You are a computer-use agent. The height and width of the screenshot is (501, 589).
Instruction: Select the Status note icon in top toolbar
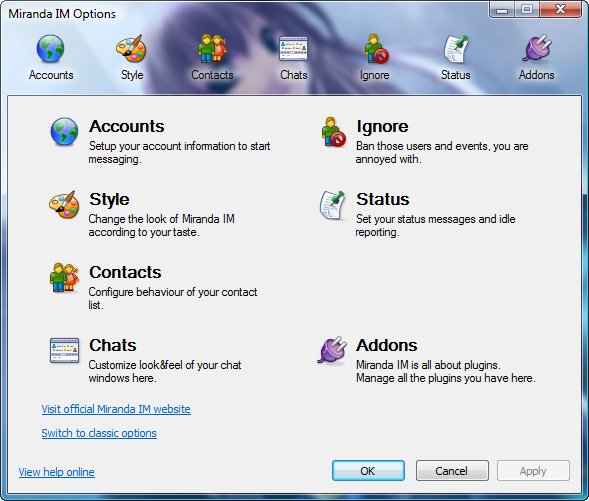pos(456,48)
